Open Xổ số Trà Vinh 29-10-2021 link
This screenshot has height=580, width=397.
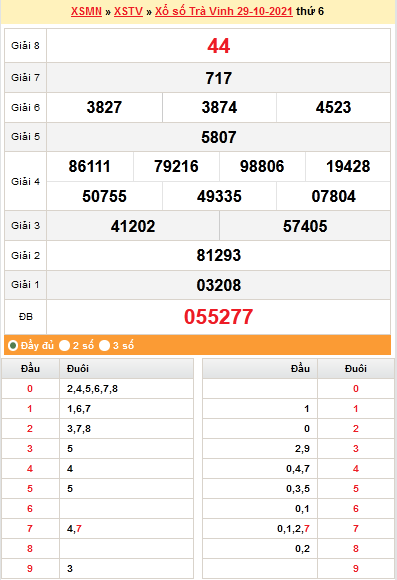(223, 11)
